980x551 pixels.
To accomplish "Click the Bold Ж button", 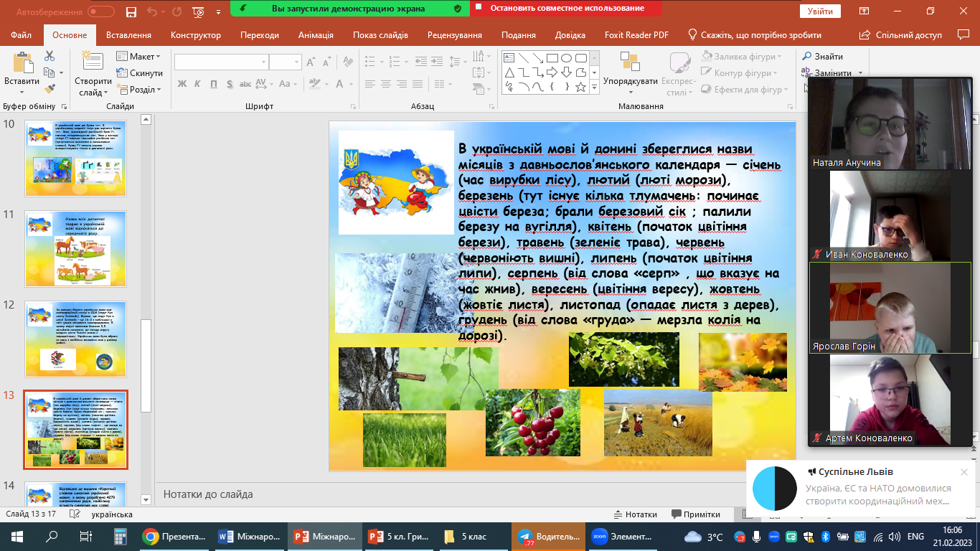I will [182, 84].
